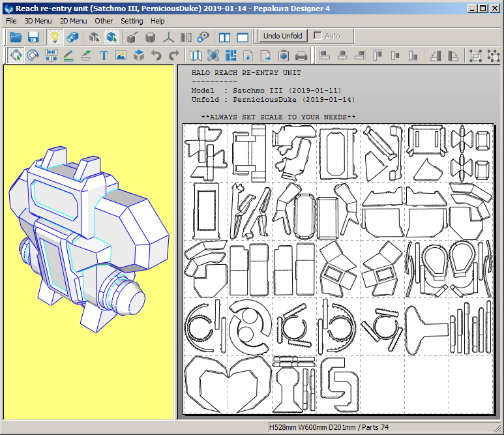
Task: Toggle the light bulb lighting icon
Action: click(x=55, y=37)
